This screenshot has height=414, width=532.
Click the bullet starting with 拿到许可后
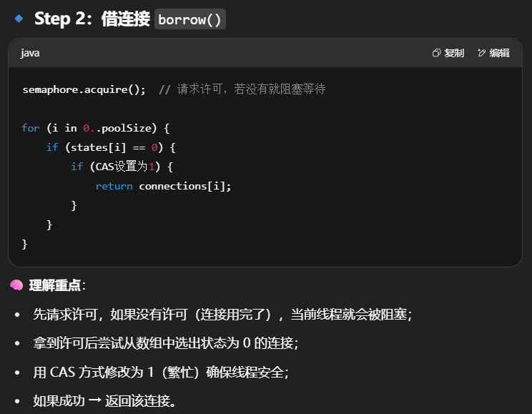[165, 343]
